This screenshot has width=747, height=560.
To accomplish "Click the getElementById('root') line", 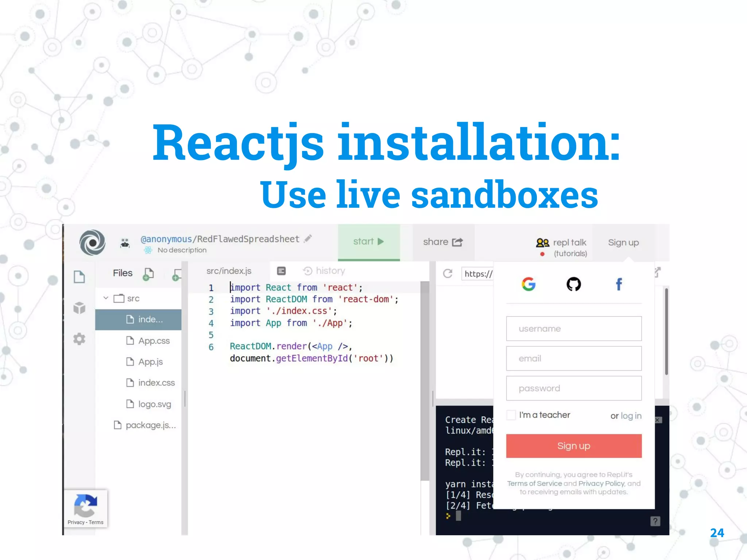I will pyautogui.click(x=311, y=358).
